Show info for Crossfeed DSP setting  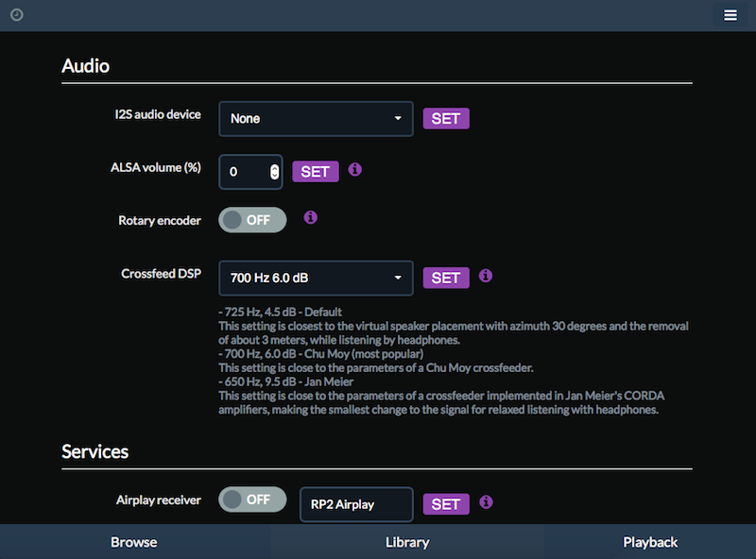[486, 276]
